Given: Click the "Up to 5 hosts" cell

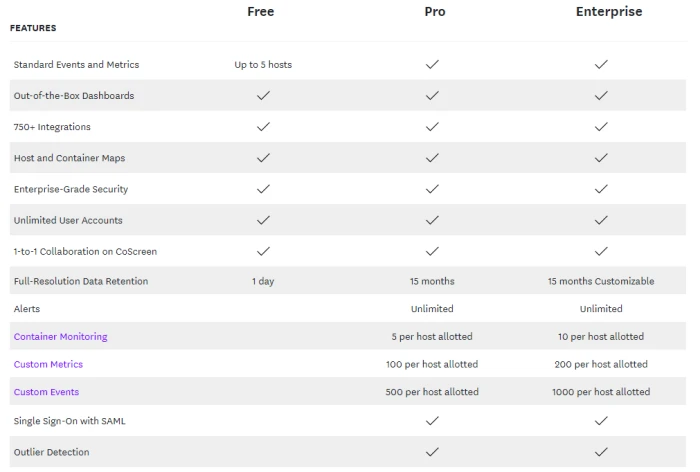Looking at the screenshot, I should tap(263, 65).
